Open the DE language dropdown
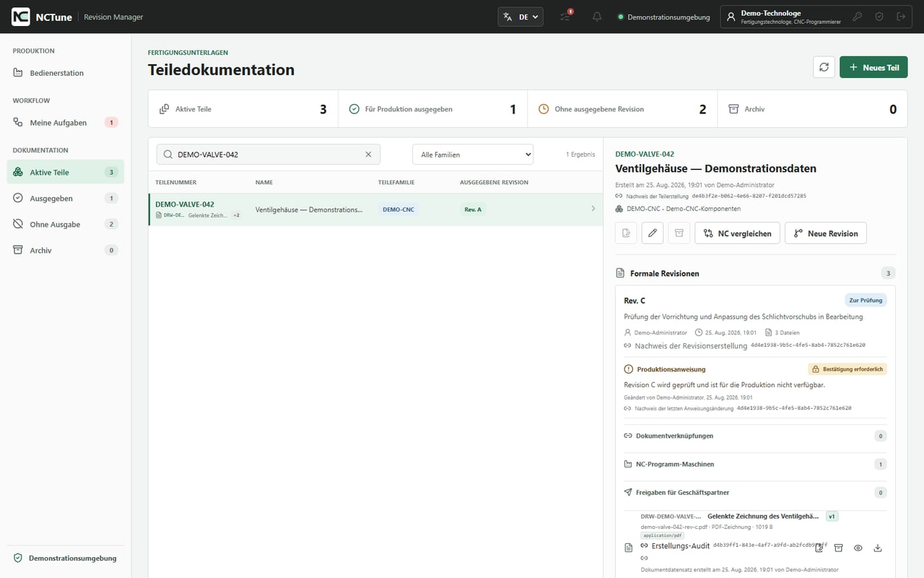The image size is (924, 578). point(520,17)
